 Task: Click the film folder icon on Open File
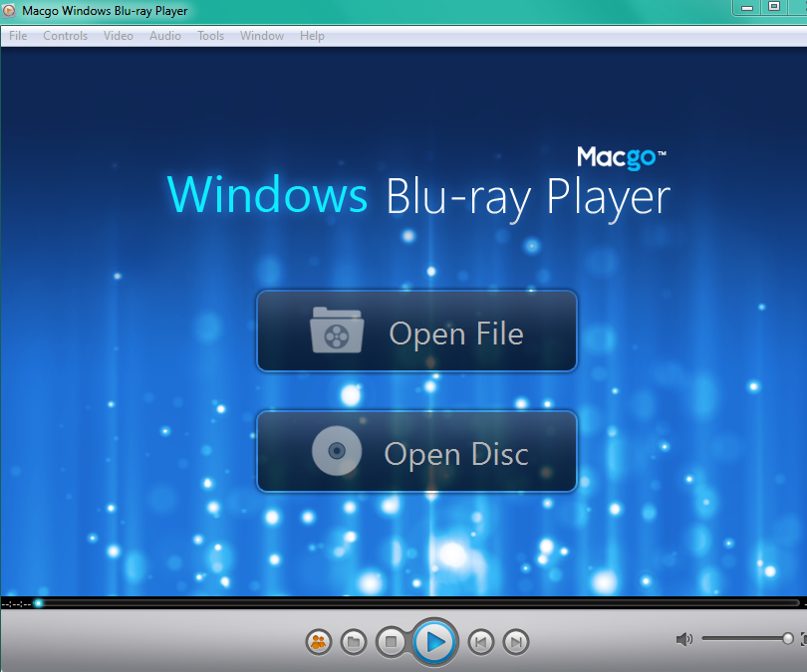(x=337, y=331)
